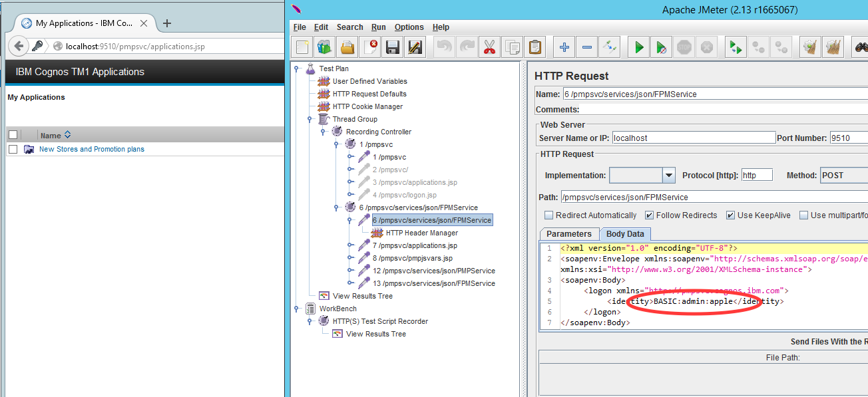This screenshot has height=397, width=868.
Task: Open the File menu
Action: pos(300,27)
